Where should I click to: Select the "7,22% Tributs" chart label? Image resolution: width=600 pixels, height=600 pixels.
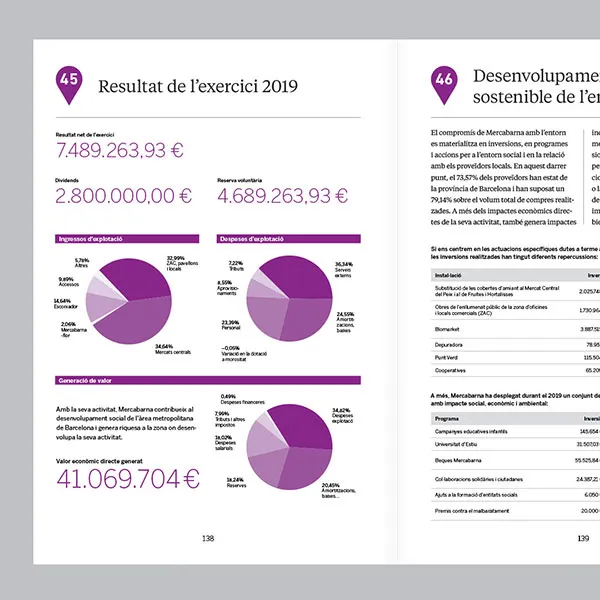pos(236,266)
